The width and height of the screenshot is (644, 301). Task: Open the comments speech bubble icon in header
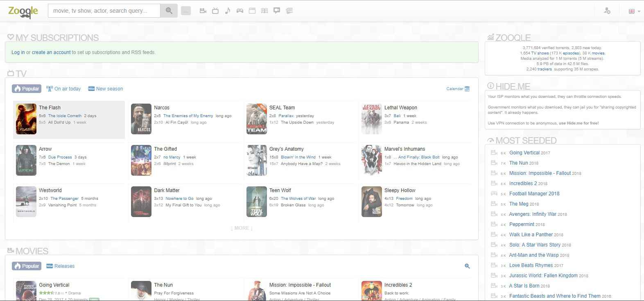click(x=277, y=11)
